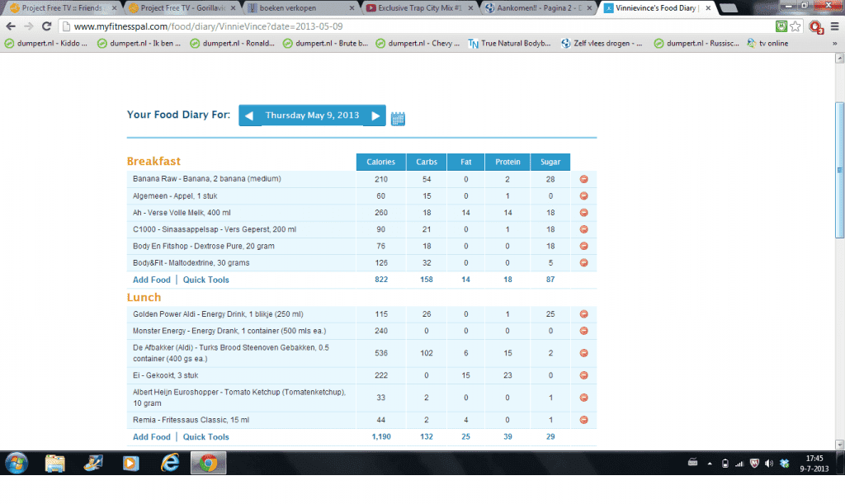The image size is (845, 504).
Task: Delete the Banana Raw breakfast entry
Action: click(x=583, y=179)
